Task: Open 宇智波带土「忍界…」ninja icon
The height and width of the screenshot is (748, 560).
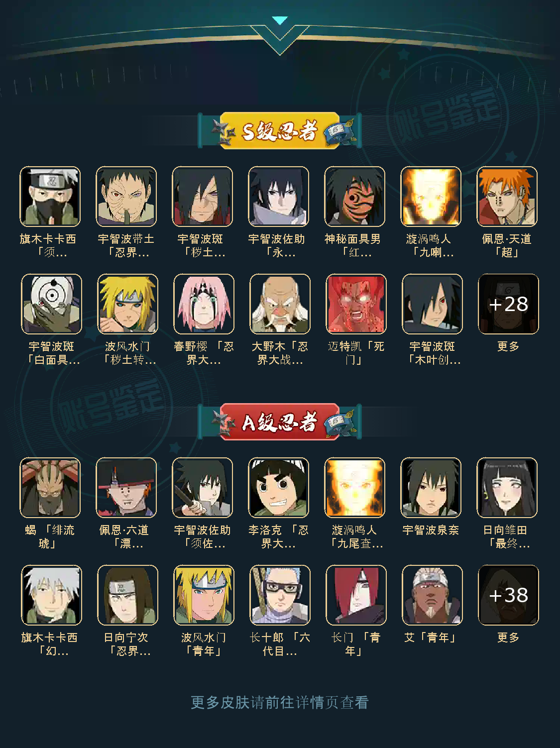Action: (x=126, y=197)
